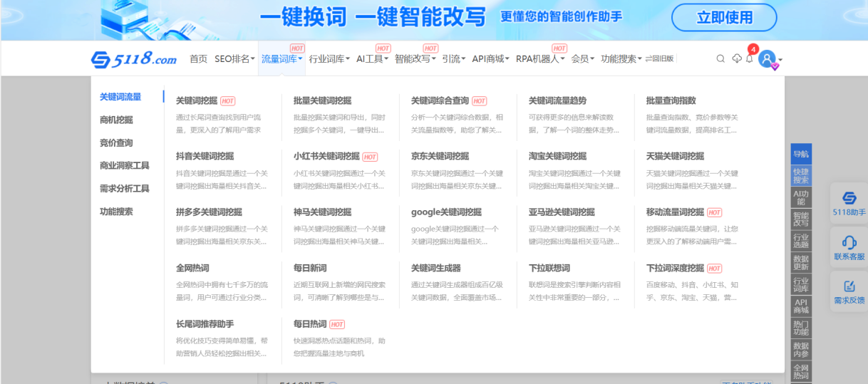Screen dimensions: 868x384
Task: Open 神马关键词挖掘 tool
Action: tap(322, 212)
